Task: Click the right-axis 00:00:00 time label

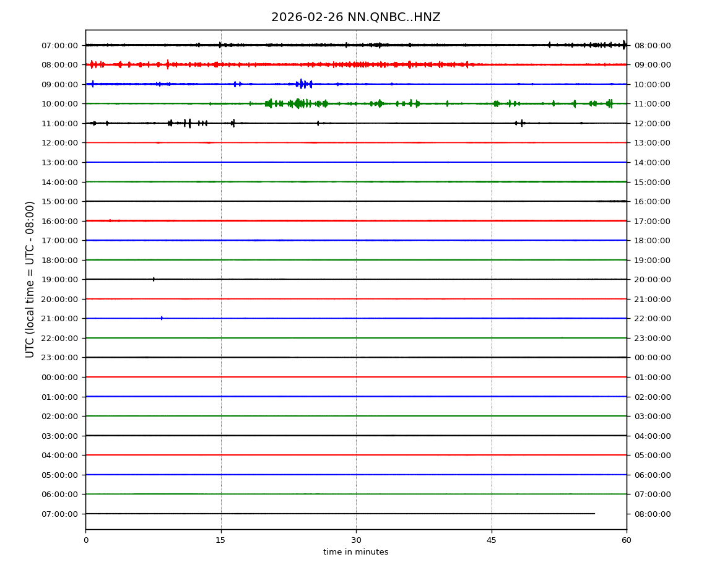Action: tap(652, 358)
